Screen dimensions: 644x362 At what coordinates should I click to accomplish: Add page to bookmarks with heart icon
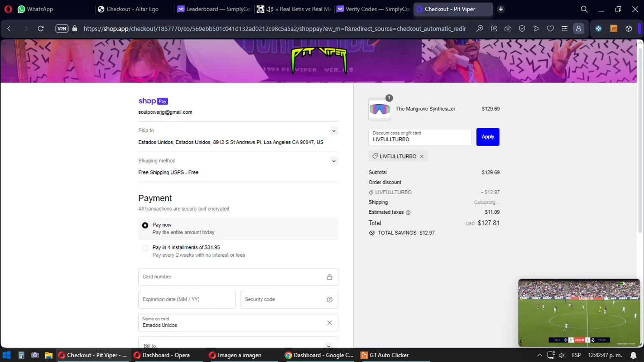(550, 29)
